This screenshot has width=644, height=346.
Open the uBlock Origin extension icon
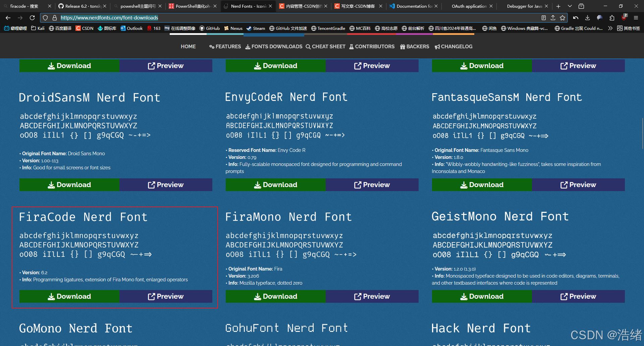[624, 18]
